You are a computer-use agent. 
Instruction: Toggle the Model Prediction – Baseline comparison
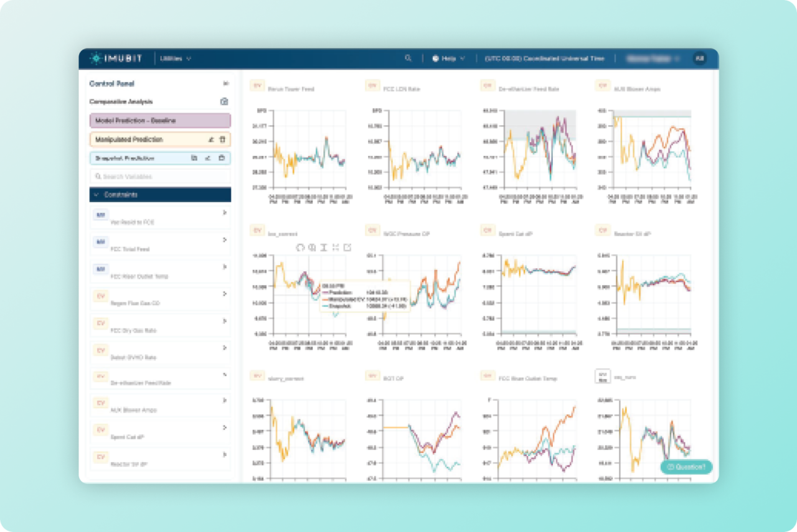tap(159, 120)
